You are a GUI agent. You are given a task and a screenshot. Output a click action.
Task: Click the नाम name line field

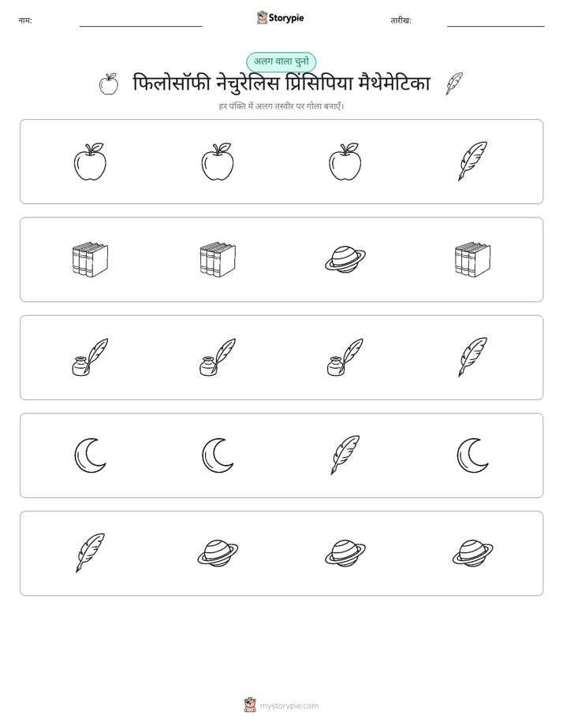pyautogui.click(x=140, y=22)
